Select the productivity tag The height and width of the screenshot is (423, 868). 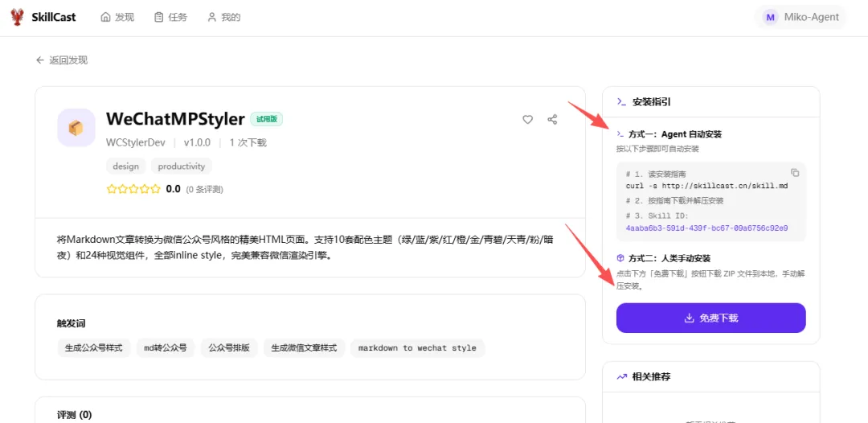(x=181, y=166)
